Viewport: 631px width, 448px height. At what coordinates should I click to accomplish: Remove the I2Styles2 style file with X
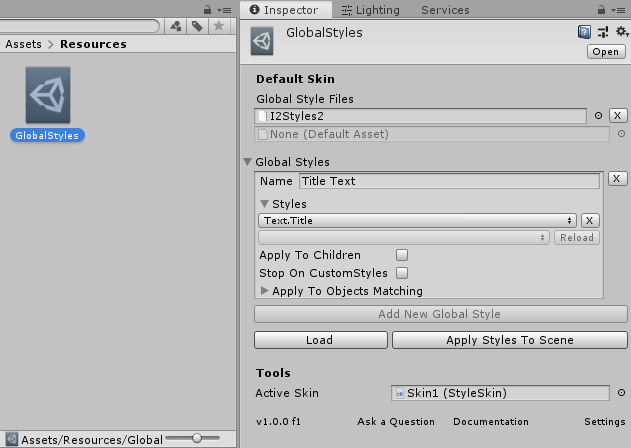(618, 116)
